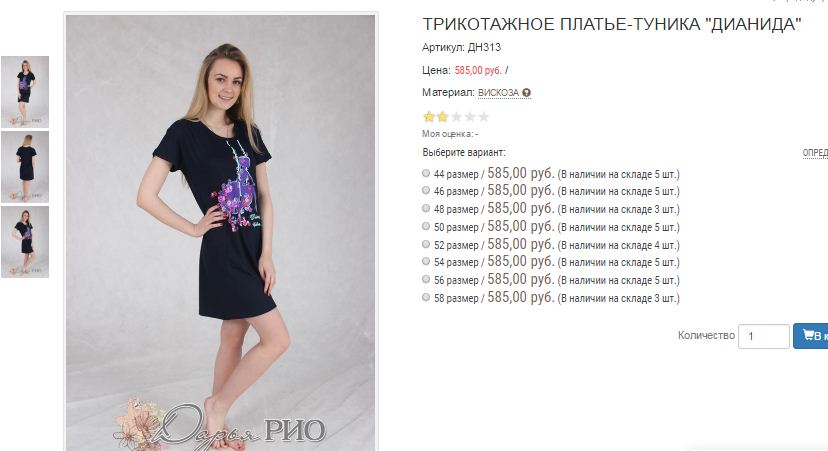This screenshot has width=828, height=451.
Task: Select the 52 размер variant
Action: point(426,244)
